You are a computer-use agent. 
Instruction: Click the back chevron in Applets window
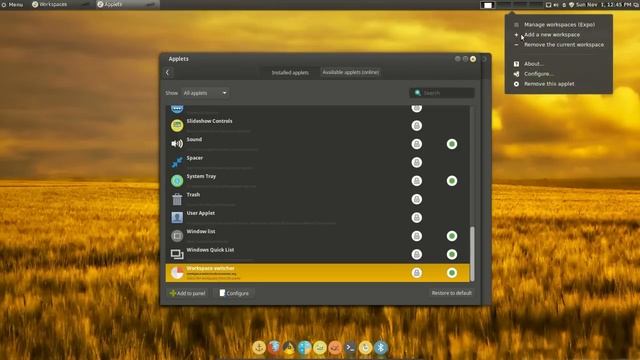click(168, 73)
